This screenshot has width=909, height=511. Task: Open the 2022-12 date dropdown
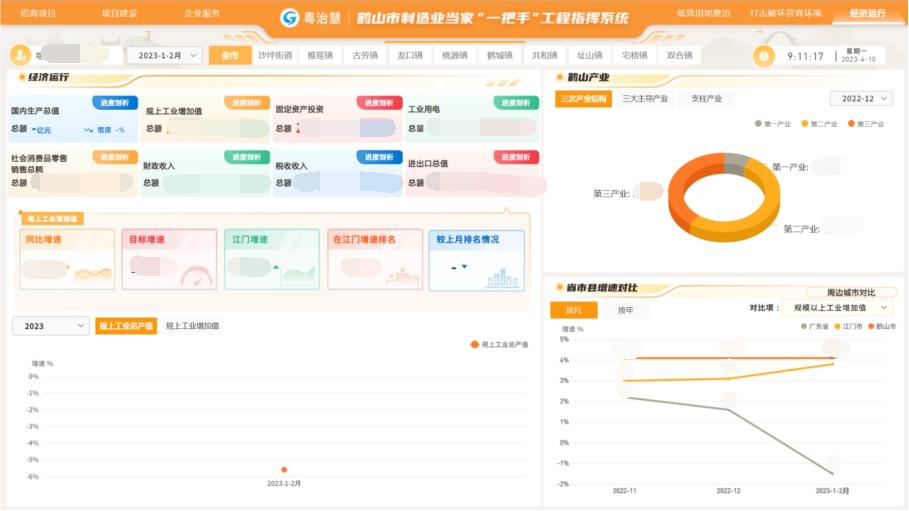[861, 99]
